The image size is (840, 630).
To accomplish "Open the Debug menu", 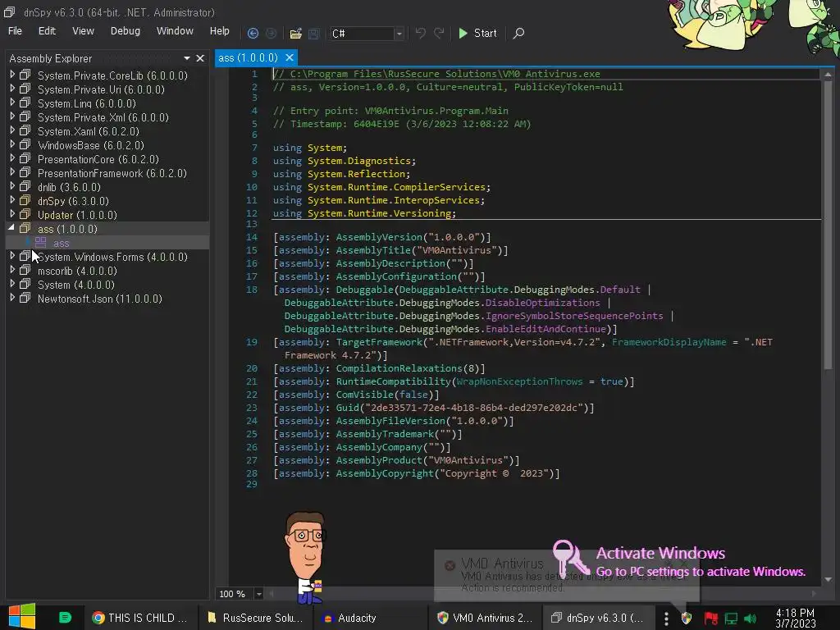I will pos(126,31).
